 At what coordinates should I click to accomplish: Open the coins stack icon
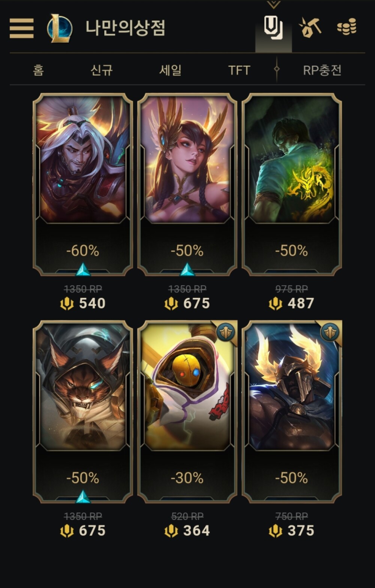tap(346, 27)
